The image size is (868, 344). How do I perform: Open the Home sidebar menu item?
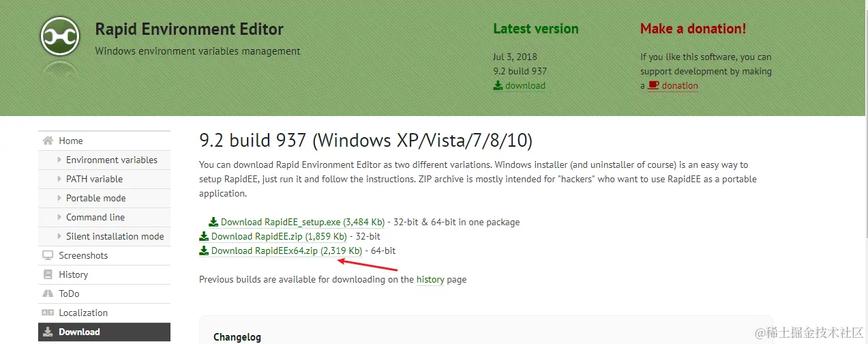point(104,141)
